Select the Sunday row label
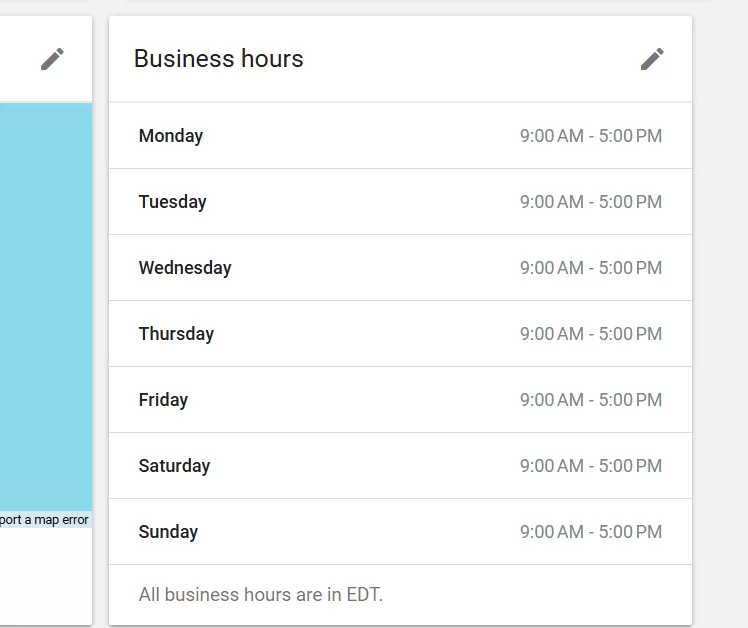 click(168, 532)
